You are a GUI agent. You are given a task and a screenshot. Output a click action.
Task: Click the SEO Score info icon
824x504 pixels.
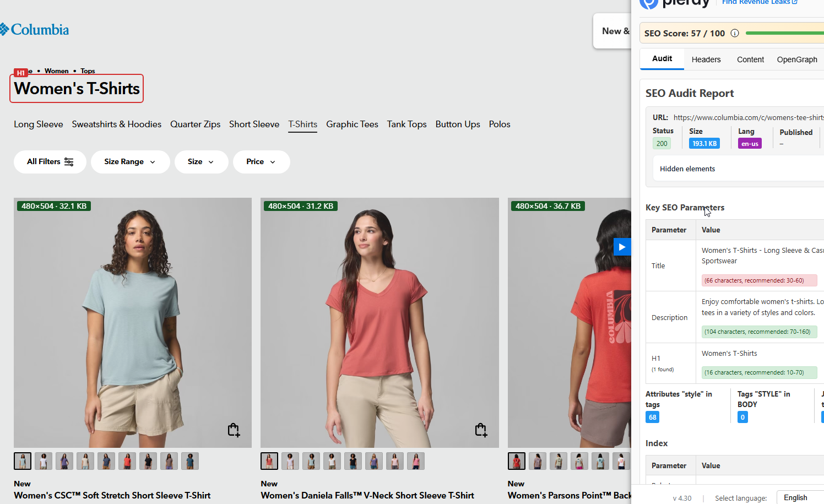(x=735, y=33)
